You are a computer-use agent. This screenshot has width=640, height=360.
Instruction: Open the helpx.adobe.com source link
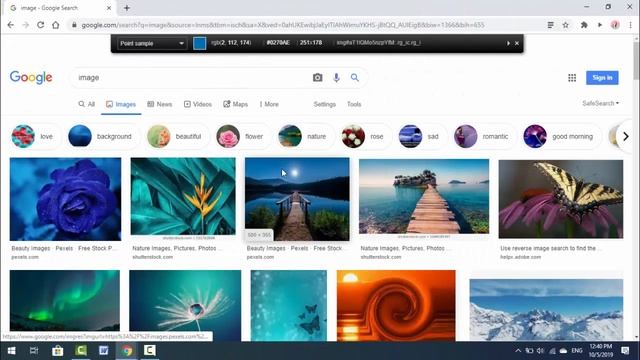point(520,257)
